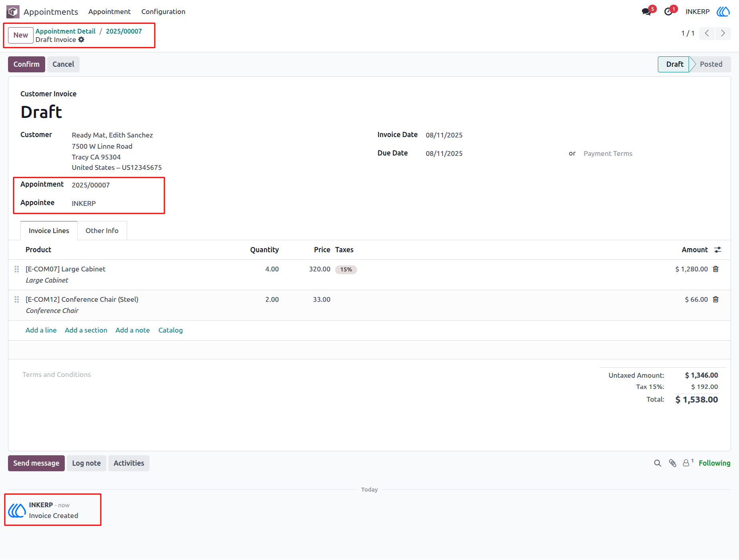Open the Configuration menu
739x560 pixels.
click(x=163, y=12)
